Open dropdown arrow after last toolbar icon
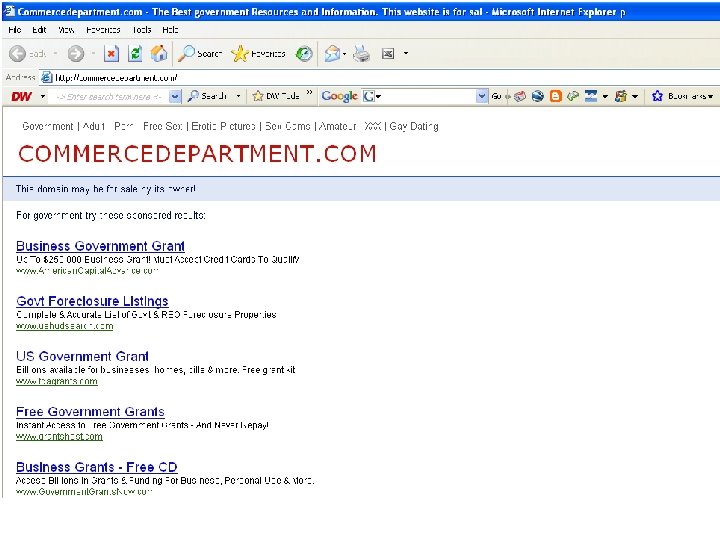The height and width of the screenshot is (540, 720). [x=406, y=54]
